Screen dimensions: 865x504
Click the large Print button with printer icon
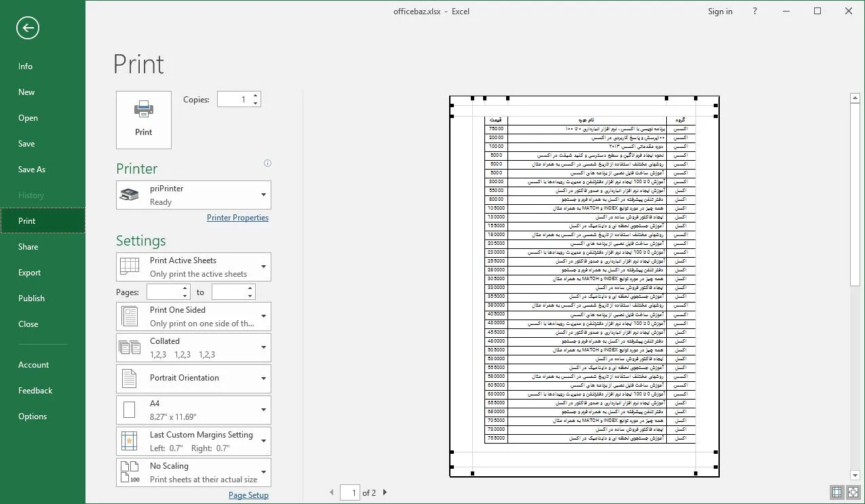coord(144,120)
